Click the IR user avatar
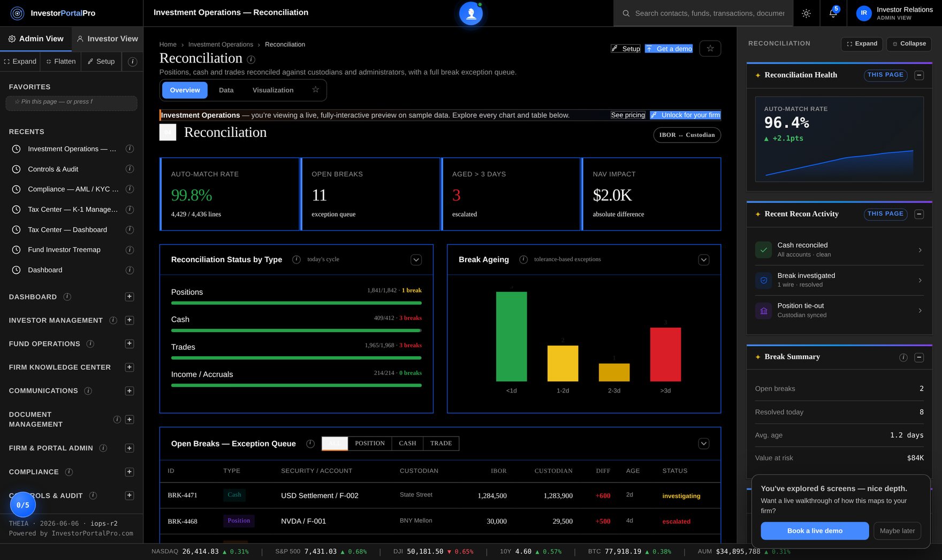 tap(864, 13)
